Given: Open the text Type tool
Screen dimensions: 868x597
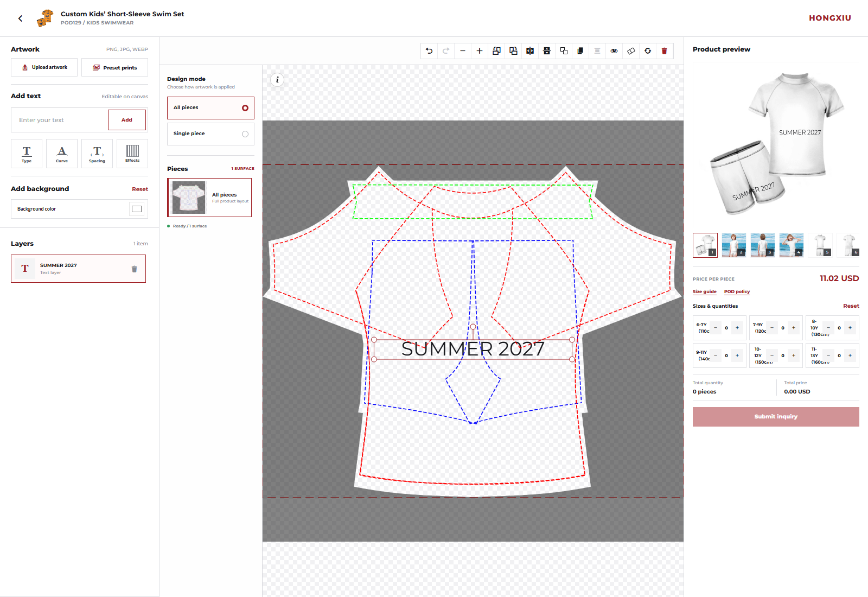Looking at the screenshot, I should (x=27, y=154).
